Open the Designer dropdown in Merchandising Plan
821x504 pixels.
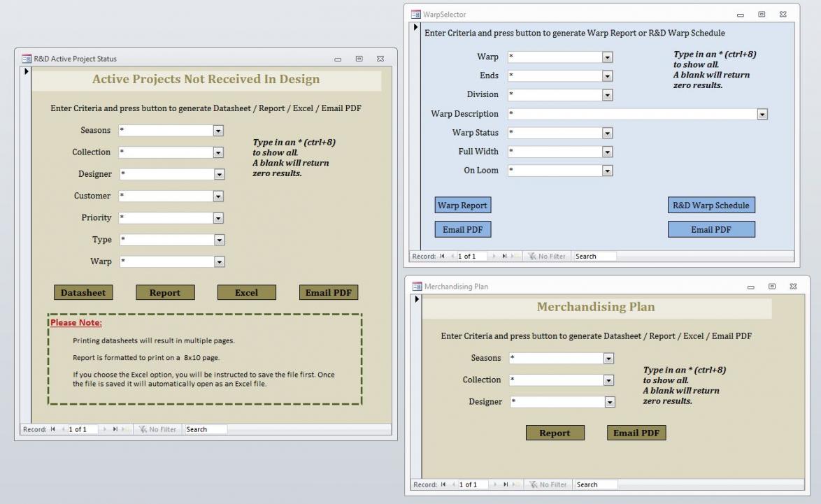click(x=610, y=403)
